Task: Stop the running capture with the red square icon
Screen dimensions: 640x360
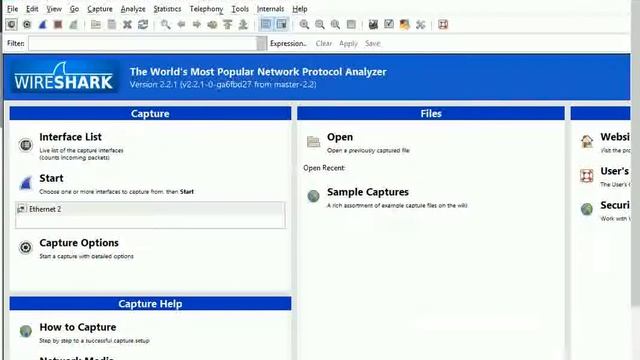Action: tap(58, 24)
